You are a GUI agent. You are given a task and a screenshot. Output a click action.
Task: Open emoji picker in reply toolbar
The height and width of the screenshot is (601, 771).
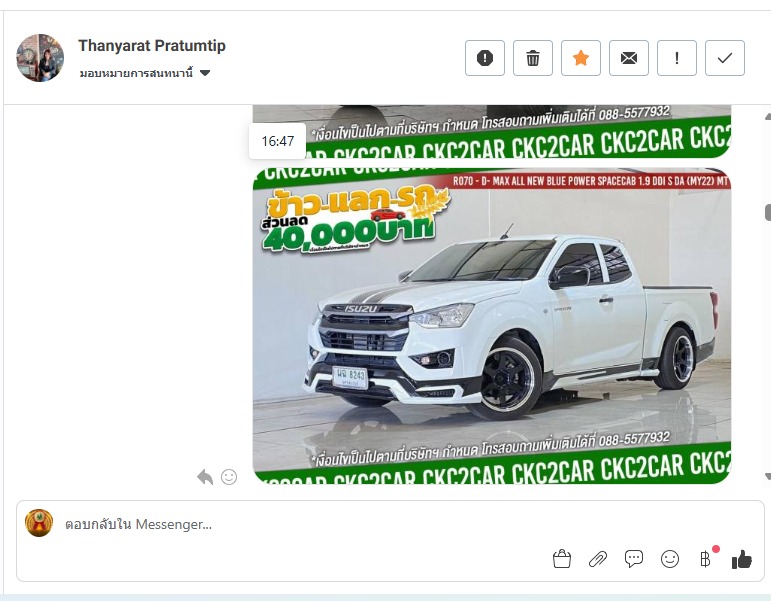tap(670, 559)
